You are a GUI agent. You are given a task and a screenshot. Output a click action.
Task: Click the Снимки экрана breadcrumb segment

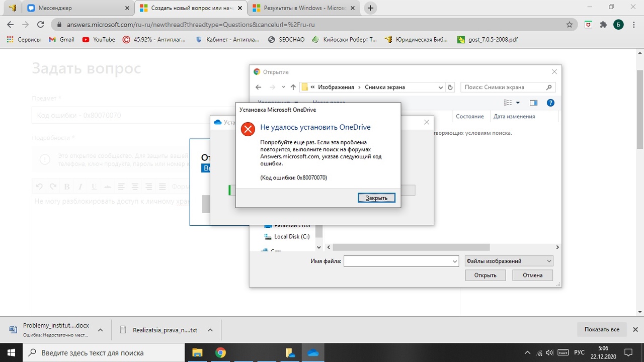click(x=384, y=87)
